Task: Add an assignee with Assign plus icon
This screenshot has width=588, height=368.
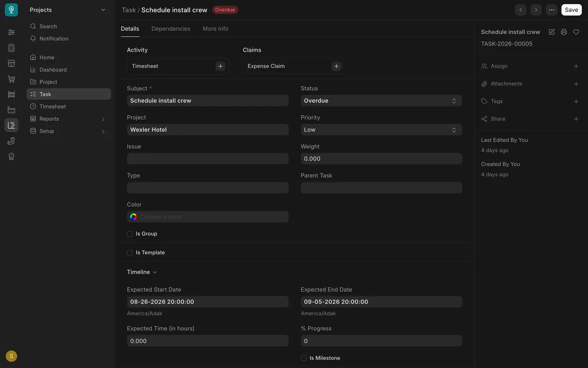Action: tap(576, 66)
